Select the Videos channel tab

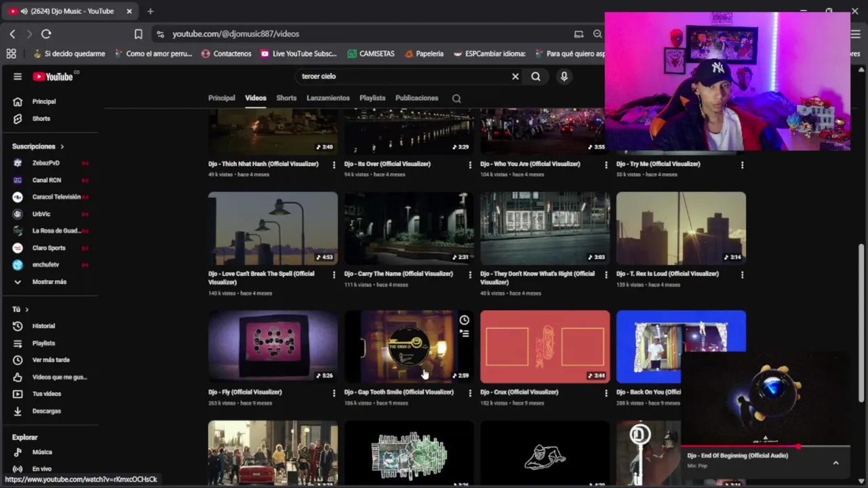pyautogui.click(x=256, y=98)
